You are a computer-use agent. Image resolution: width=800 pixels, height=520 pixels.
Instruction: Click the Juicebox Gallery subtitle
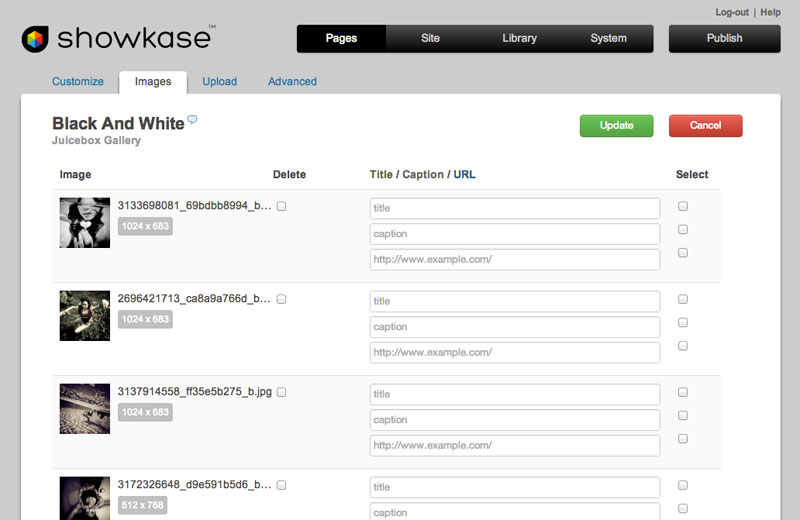96,140
